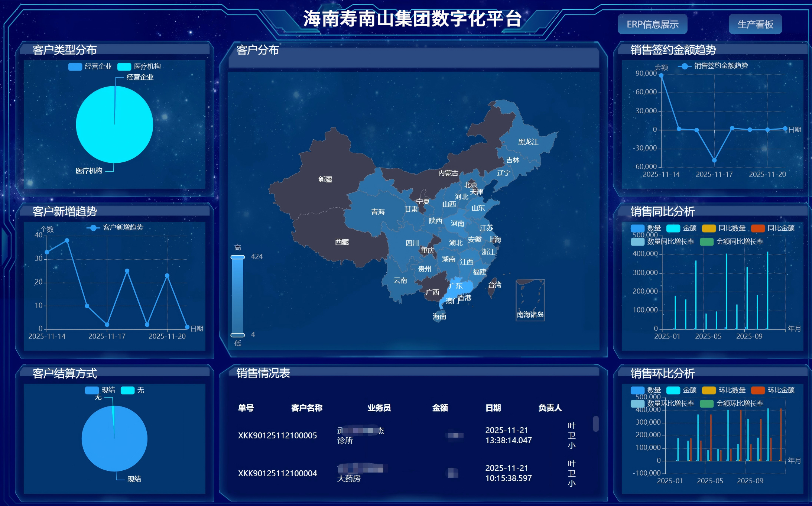Toggle 金额环比增长率 green legend icon
This screenshot has width=812, height=506.
707,403
